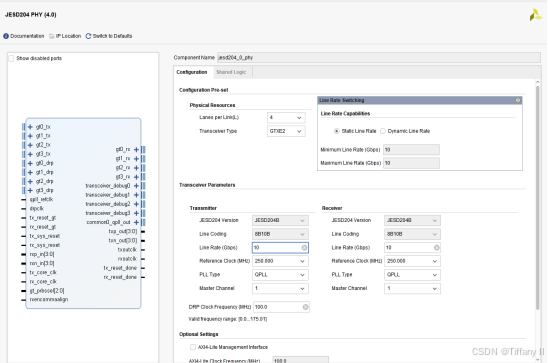Image resolution: width=548 pixels, height=363 pixels.
Task: Expand the gt3_rx port plus icon
Action: 136,177
